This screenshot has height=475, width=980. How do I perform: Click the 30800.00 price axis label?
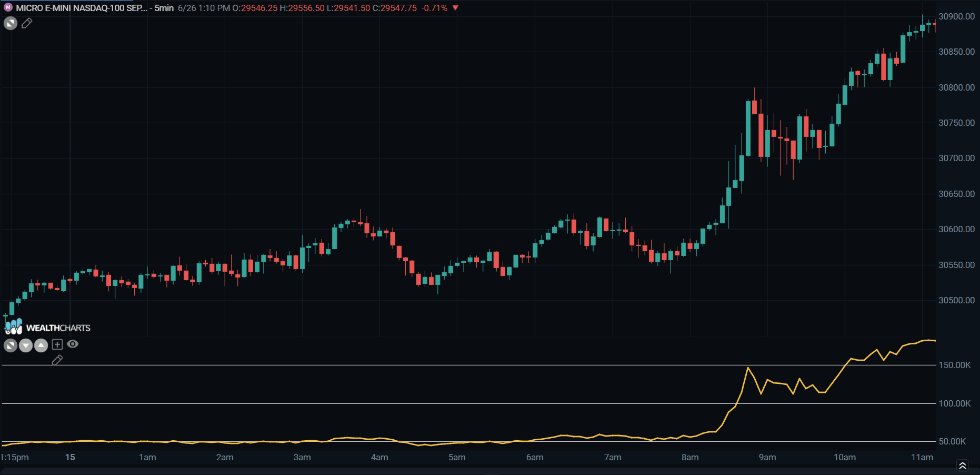pos(957,87)
